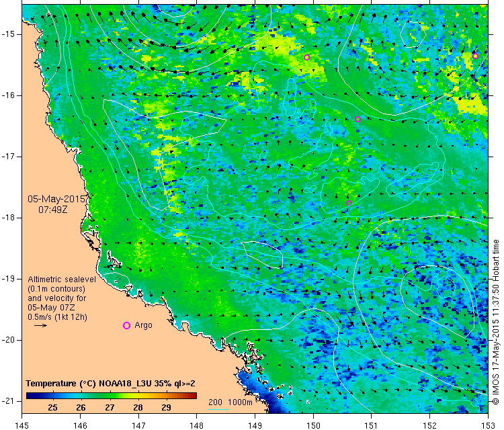Click longitude axis label 148
This screenshot has width=504, height=430.
point(197,425)
